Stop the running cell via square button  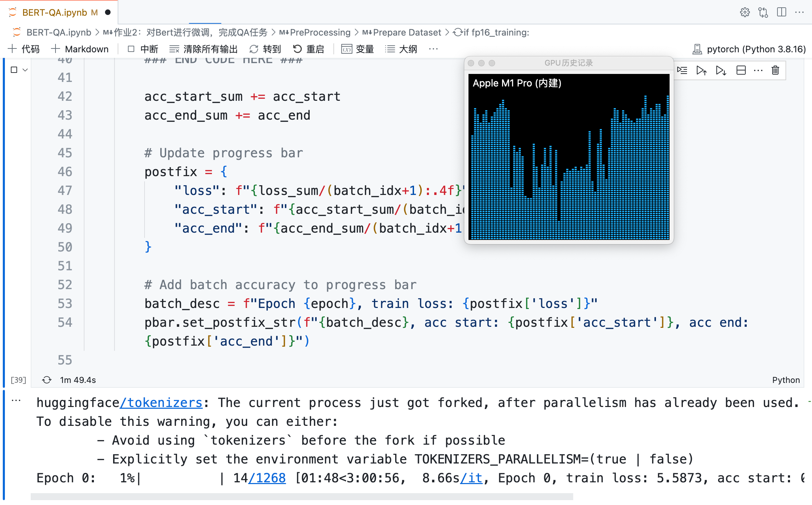[x=14, y=70]
